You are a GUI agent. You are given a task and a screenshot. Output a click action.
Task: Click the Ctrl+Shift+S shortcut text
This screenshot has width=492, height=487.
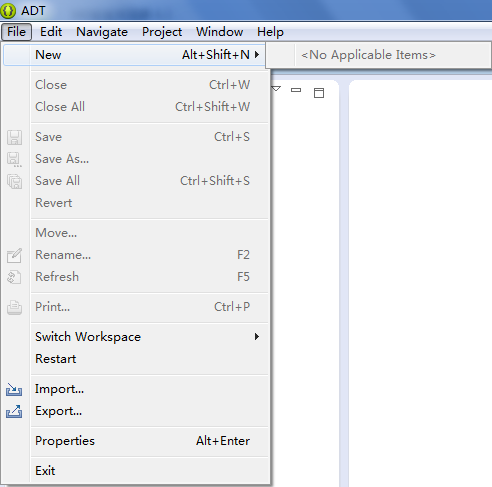[x=215, y=181]
